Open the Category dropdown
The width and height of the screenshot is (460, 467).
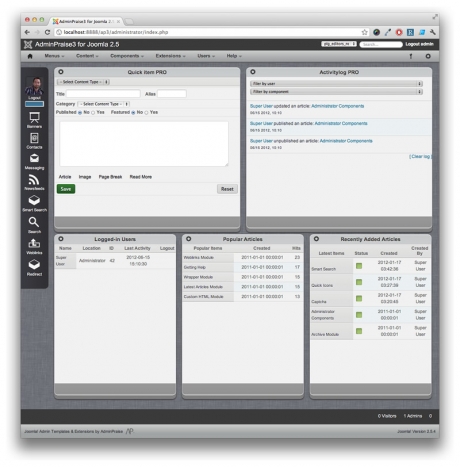pos(103,104)
